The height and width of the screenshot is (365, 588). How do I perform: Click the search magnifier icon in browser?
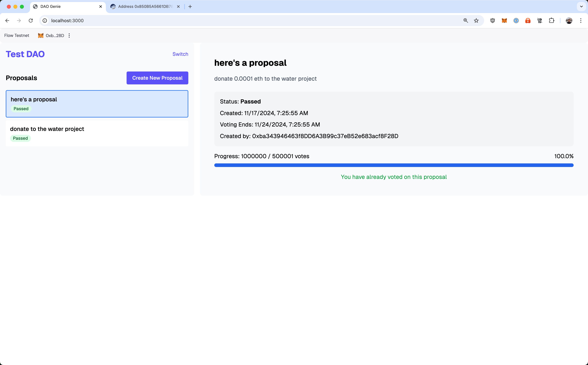pos(466,20)
